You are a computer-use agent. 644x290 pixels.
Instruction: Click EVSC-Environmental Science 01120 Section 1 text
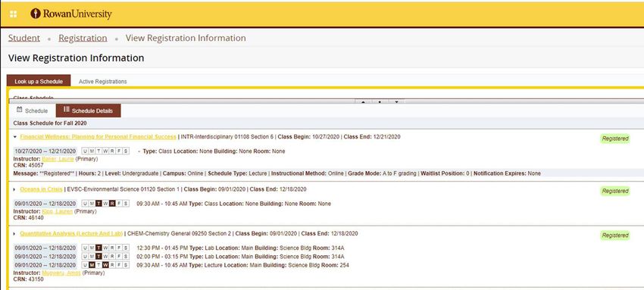pyautogui.click(x=123, y=189)
